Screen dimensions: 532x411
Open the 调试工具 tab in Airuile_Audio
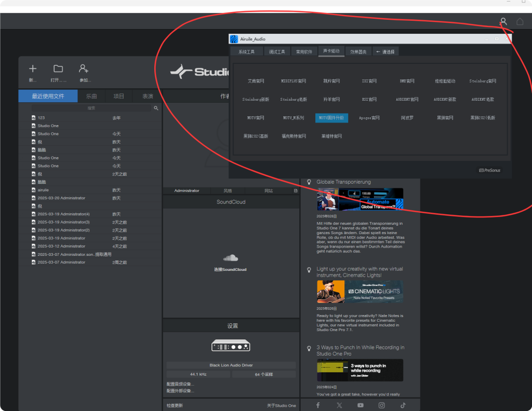[x=277, y=52]
